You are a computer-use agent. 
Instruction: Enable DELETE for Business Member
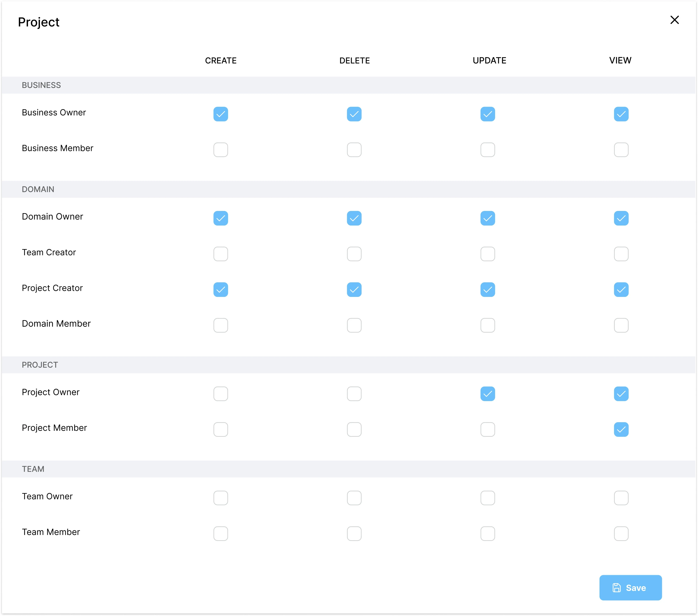click(x=354, y=150)
